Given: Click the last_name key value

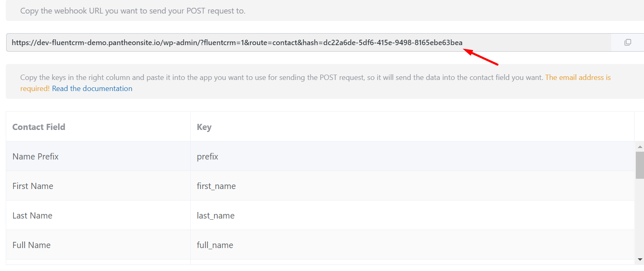Looking at the screenshot, I should 216,216.
